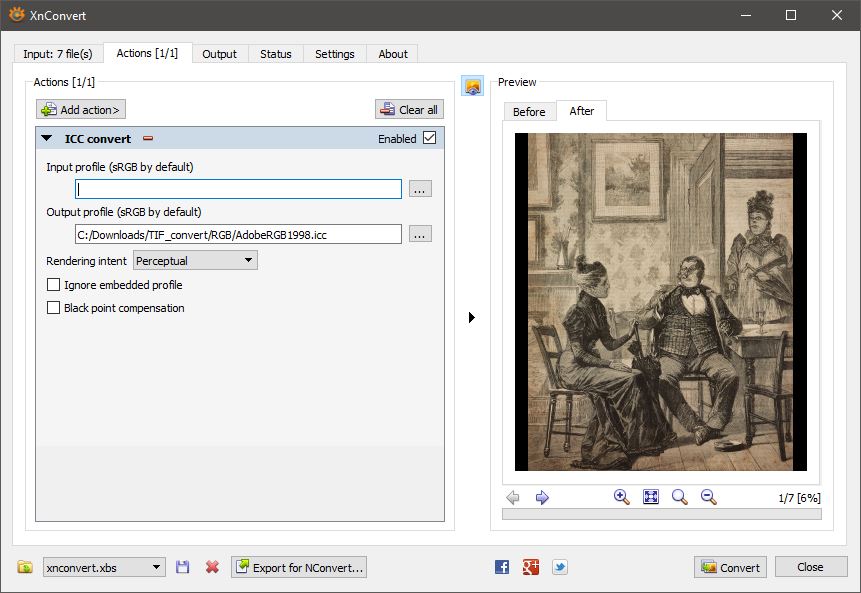Remove ICC convert action with red minus
Screen dimensions: 861x593
(x=148, y=139)
